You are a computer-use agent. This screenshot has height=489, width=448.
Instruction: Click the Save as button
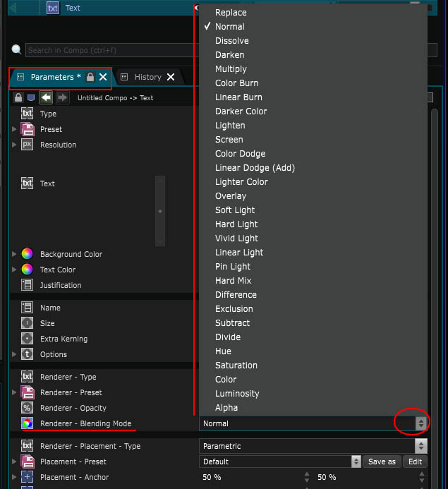pyautogui.click(x=382, y=461)
